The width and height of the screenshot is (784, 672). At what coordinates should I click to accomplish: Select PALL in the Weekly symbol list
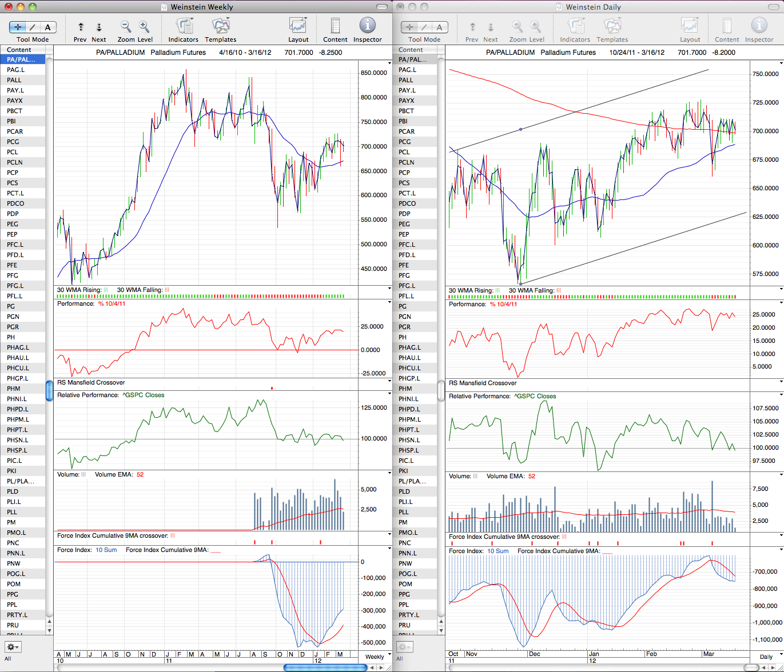22,80
